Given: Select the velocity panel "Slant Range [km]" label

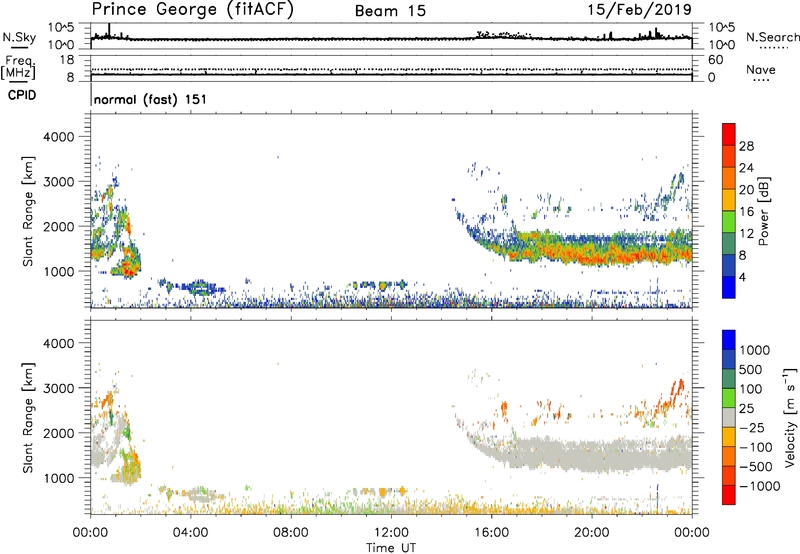Looking at the screenshot, I should click(28, 418).
